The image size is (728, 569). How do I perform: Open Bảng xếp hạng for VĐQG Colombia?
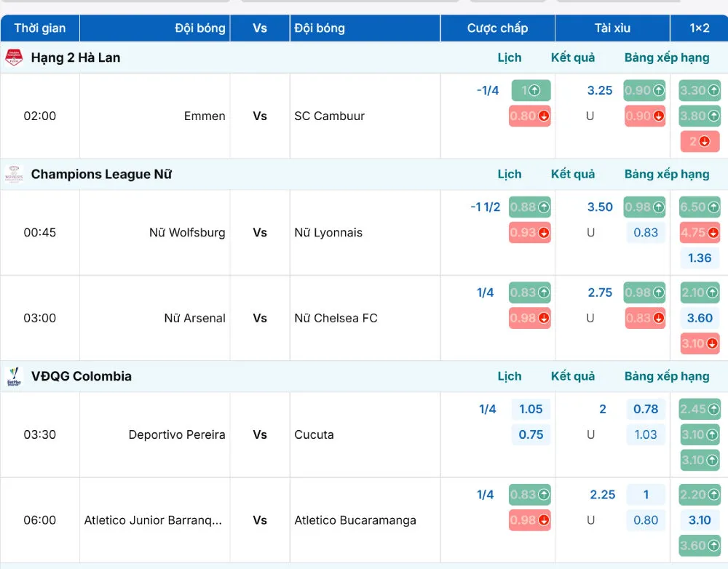click(x=667, y=376)
